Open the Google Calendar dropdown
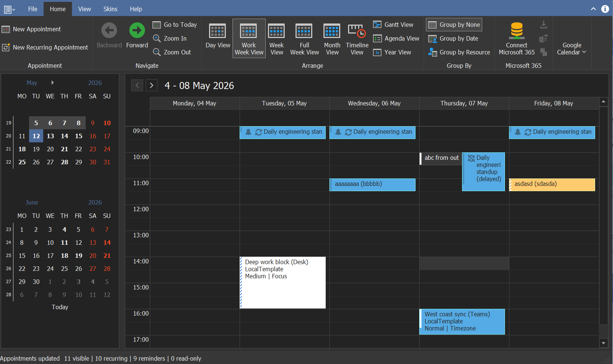Viewport: 613px width, 364px height. [x=572, y=48]
